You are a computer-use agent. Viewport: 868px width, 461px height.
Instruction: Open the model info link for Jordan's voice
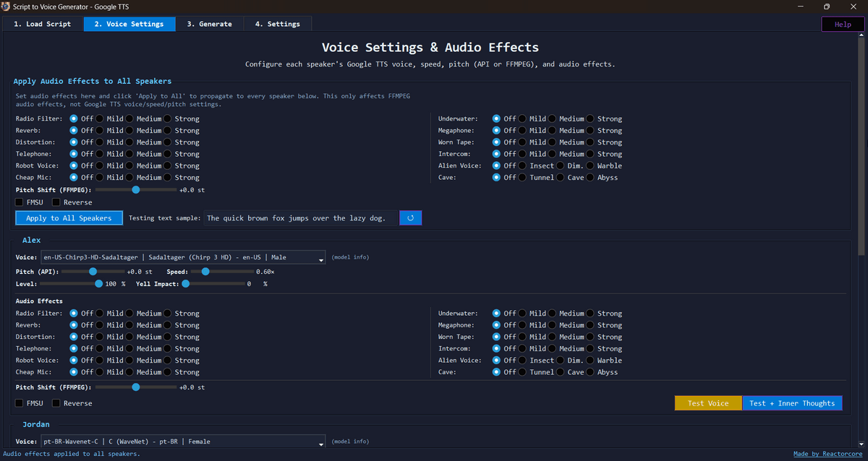point(350,441)
